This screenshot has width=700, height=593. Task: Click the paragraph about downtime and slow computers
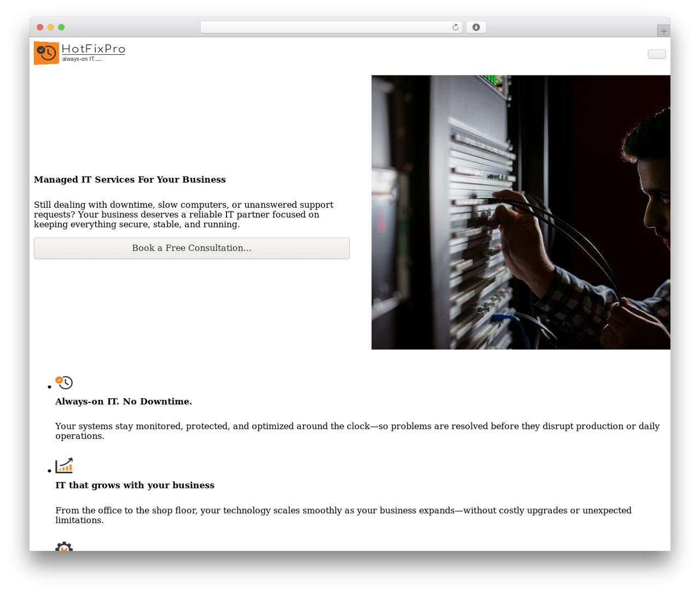coord(184,214)
